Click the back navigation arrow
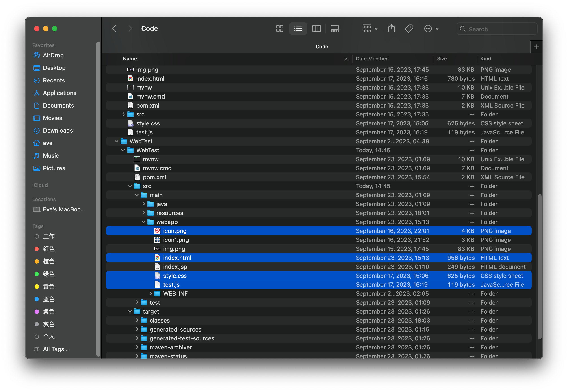 pyautogui.click(x=114, y=28)
